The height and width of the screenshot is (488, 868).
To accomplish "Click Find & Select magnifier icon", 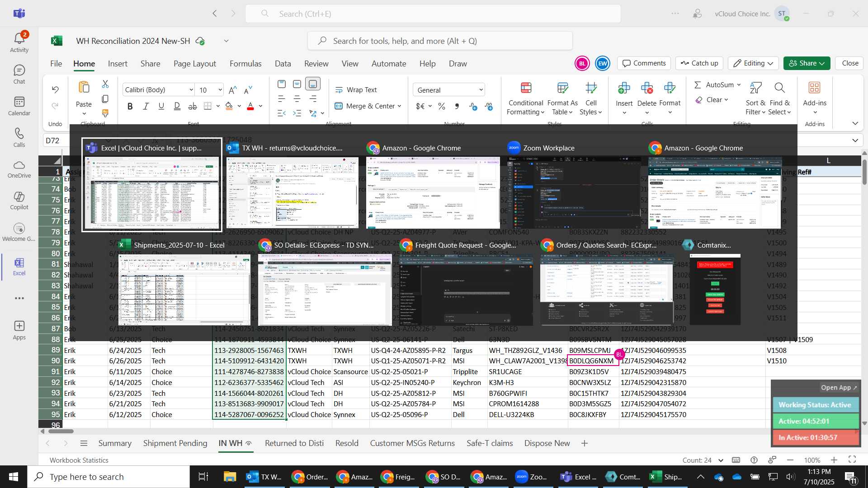I will point(779,88).
